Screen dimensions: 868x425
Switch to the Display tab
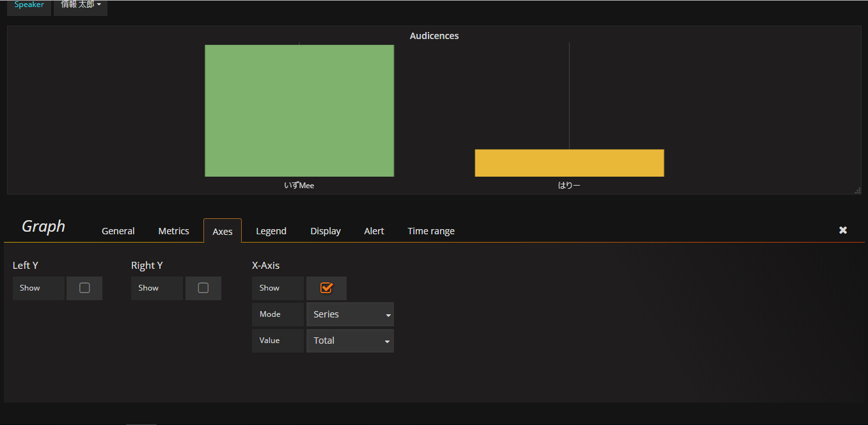coord(325,231)
